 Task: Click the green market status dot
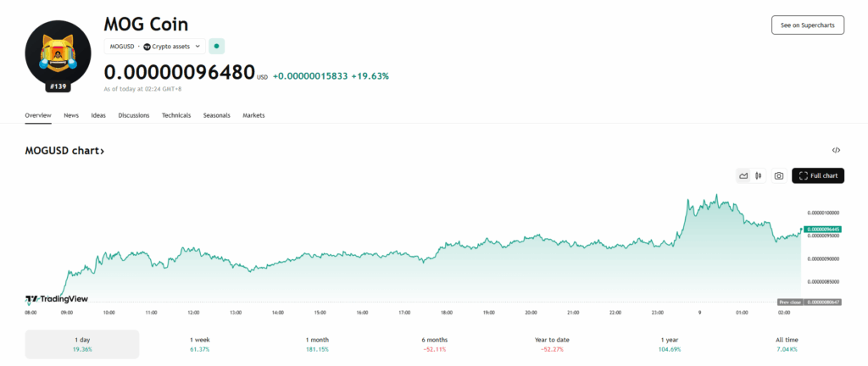pyautogui.click(x=216, y=47)
